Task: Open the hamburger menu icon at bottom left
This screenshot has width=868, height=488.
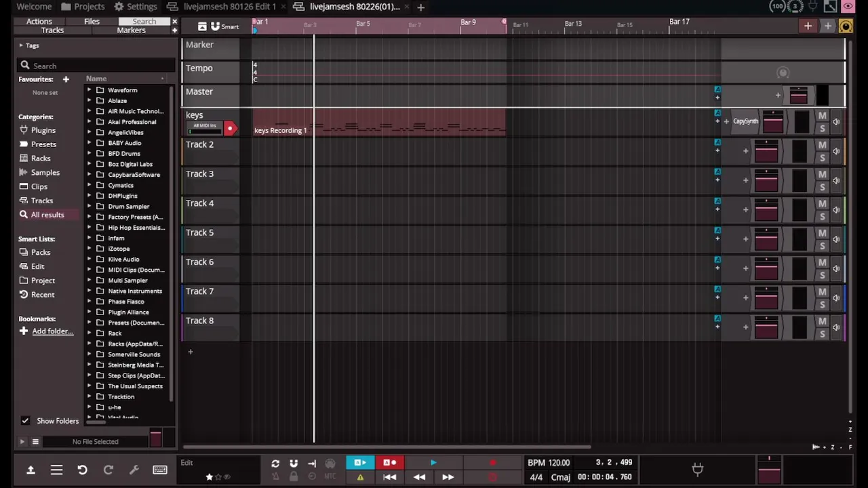Action: pos(56,470)
